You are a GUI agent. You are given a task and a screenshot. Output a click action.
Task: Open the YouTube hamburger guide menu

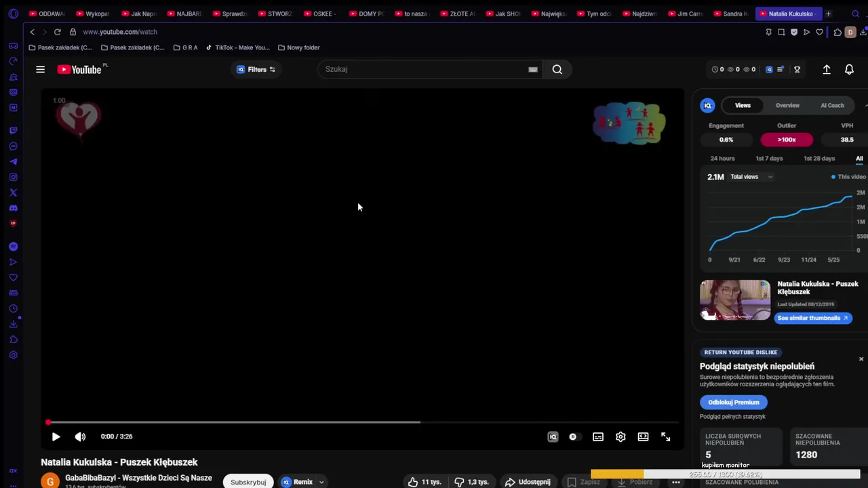40,69
